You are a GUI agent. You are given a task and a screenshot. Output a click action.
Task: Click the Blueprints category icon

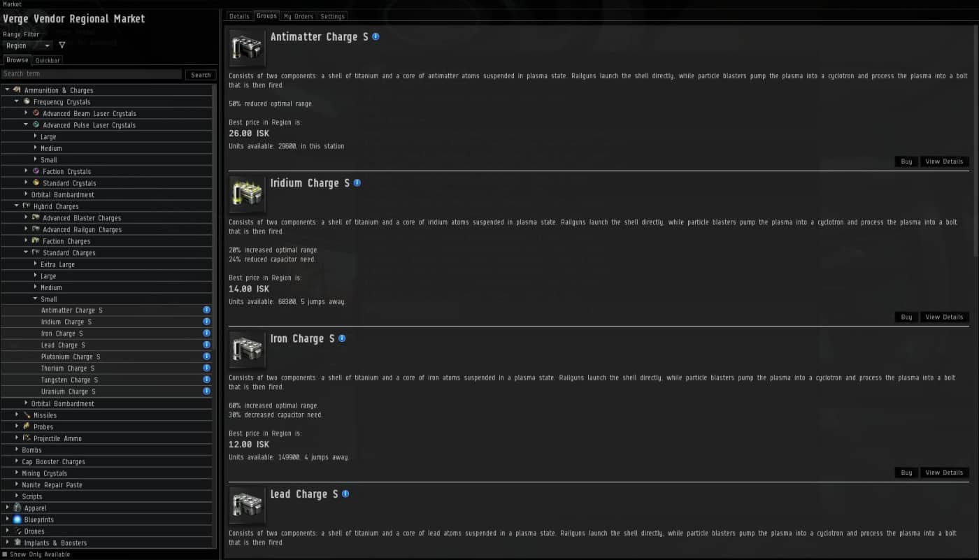[17, 519]
